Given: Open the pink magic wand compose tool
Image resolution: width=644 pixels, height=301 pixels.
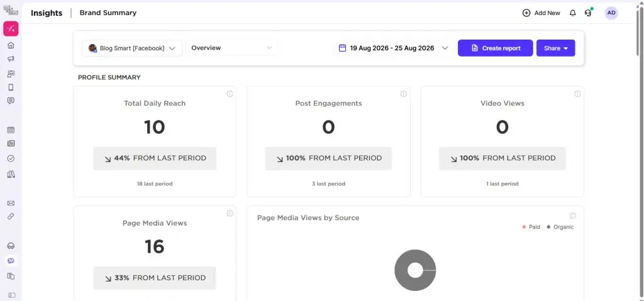Looking at the screenshot, I should tap(11, 29).
